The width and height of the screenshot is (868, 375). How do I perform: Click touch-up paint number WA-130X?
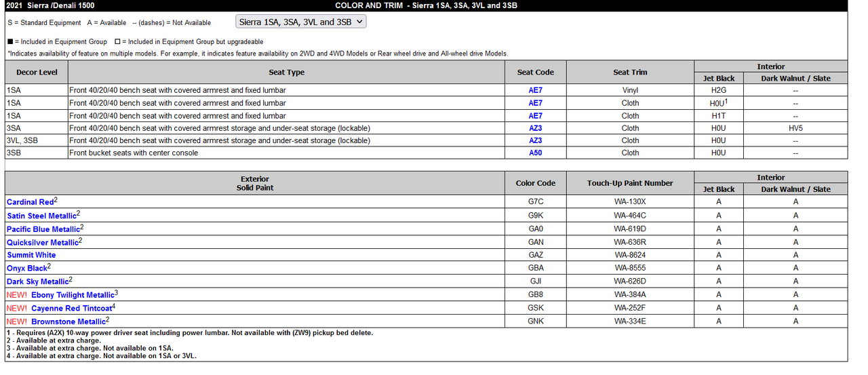tap(630, 202)
